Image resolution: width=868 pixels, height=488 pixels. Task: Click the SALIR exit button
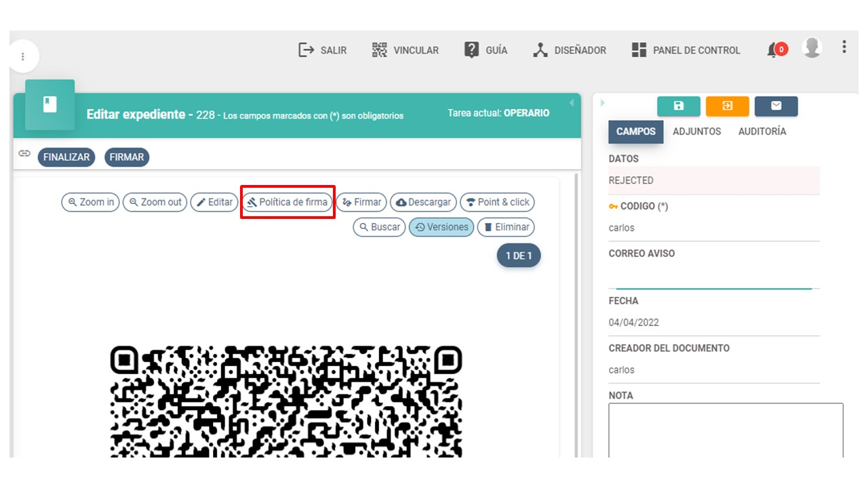point(323,50)
